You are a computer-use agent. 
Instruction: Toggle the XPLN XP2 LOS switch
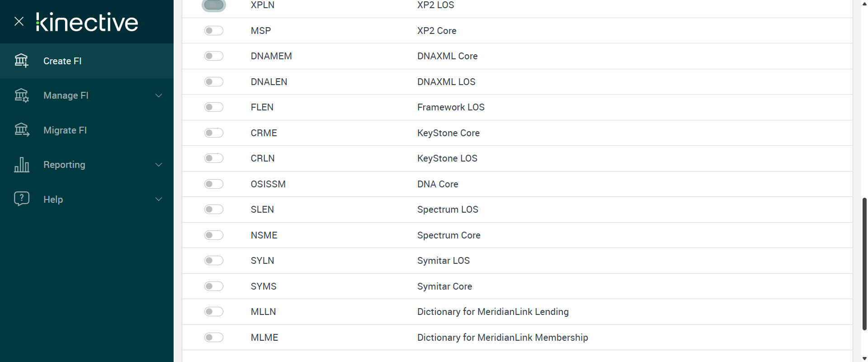[x=214, y=5]
